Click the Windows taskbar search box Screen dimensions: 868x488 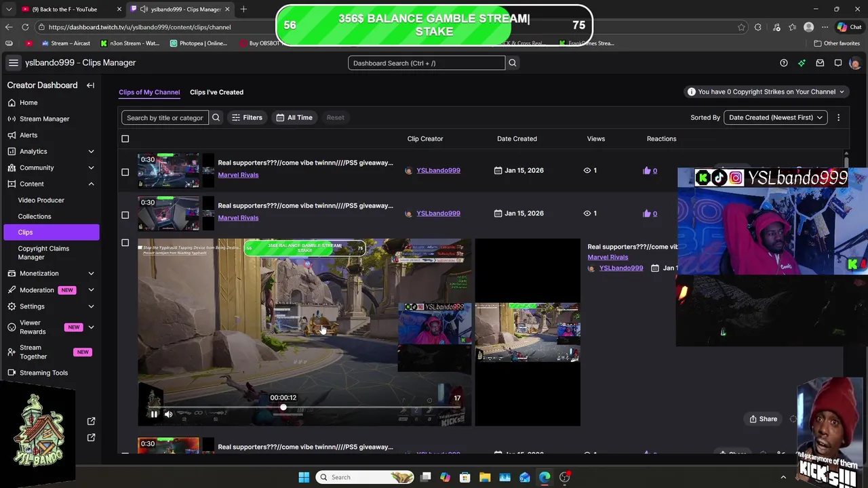coord(366,477)
